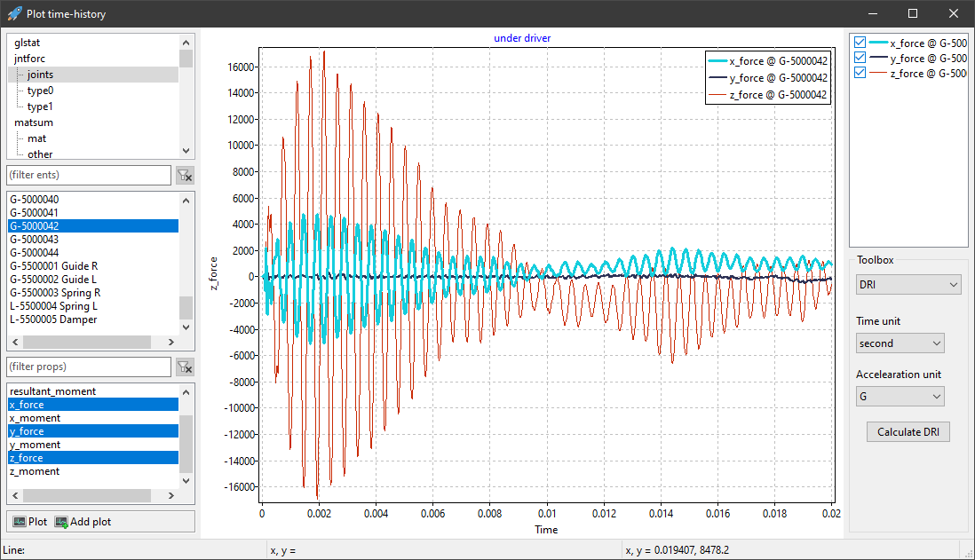Click the y_force legend entry in plot
This screenshot has width=975, height=560.
[768, 78]
